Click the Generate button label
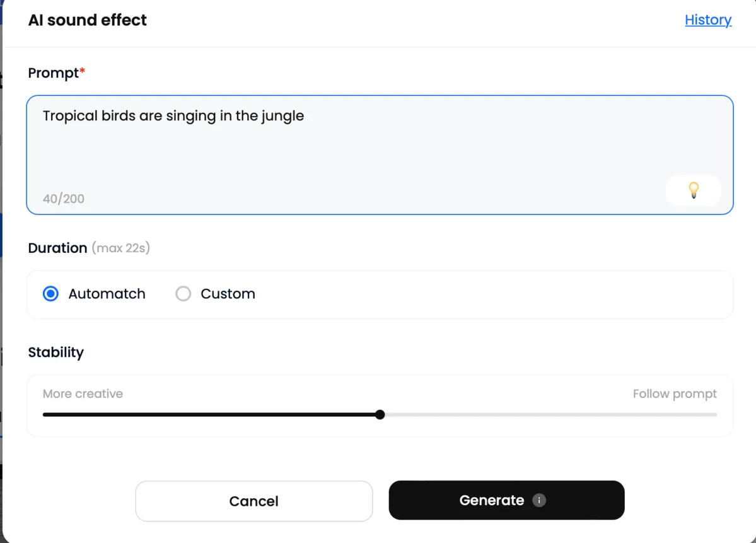The width and height of the screenshot is (756, 543). (491, 500)
